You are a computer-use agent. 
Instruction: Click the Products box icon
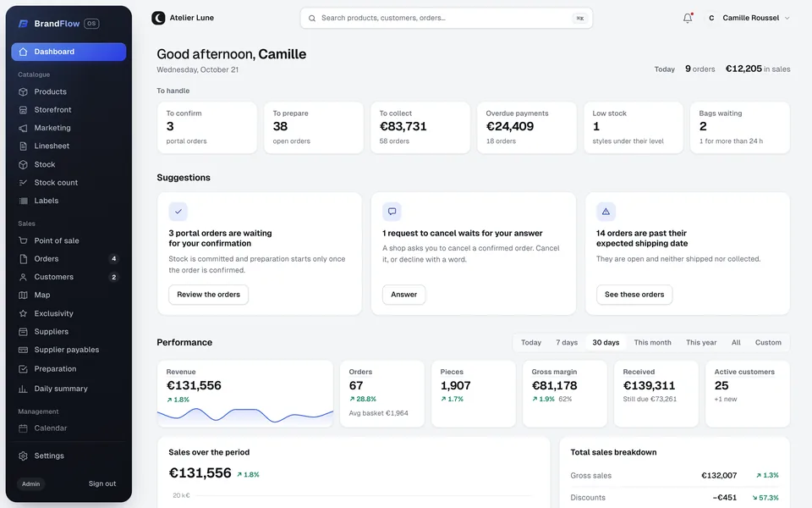coord(23,91)
